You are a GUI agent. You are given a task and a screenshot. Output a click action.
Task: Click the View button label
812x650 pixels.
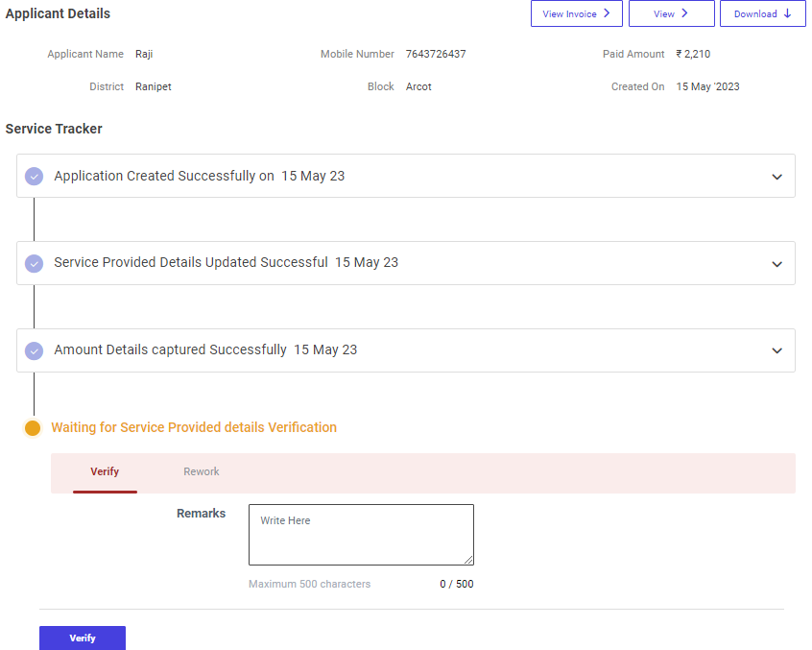click(x=664, y=13)
